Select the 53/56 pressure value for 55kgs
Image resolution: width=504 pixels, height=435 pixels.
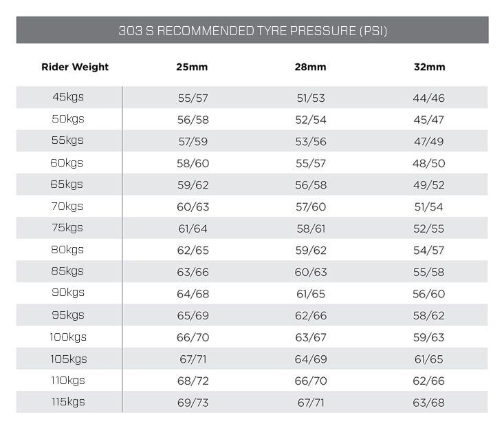click(x=311, y=142)
